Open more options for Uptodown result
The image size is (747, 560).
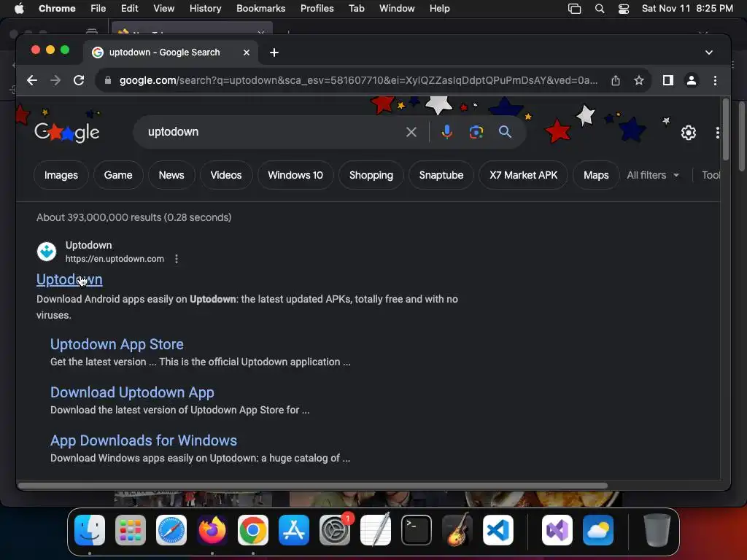click(177, 259)
